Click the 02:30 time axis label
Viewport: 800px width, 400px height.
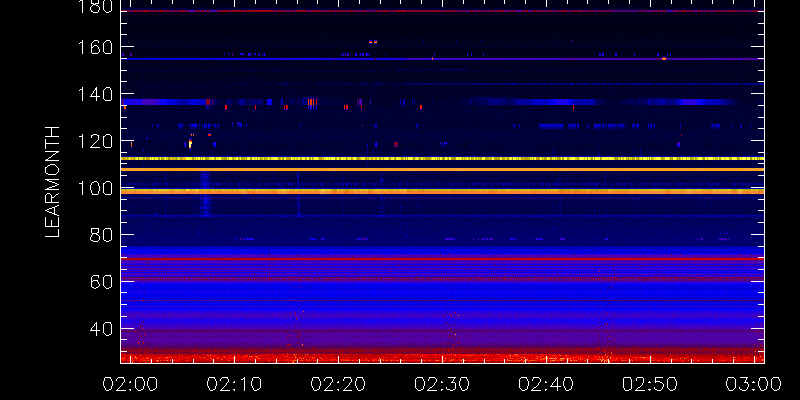(442, 384)
